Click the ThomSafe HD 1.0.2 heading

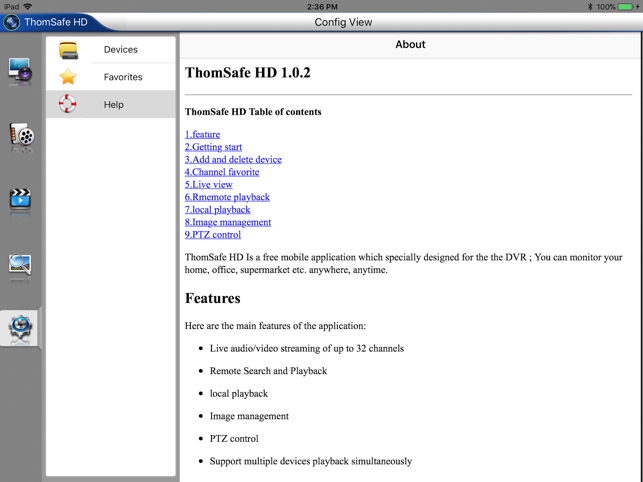point(248,73)
